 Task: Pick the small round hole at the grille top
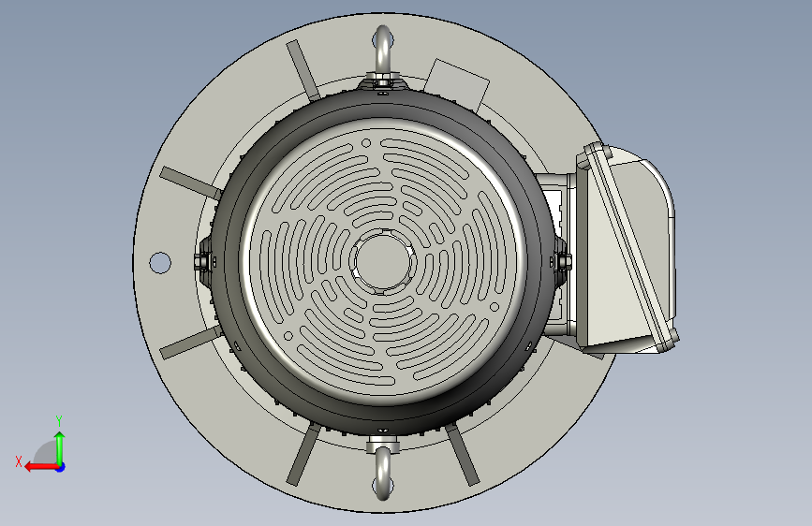366,143
